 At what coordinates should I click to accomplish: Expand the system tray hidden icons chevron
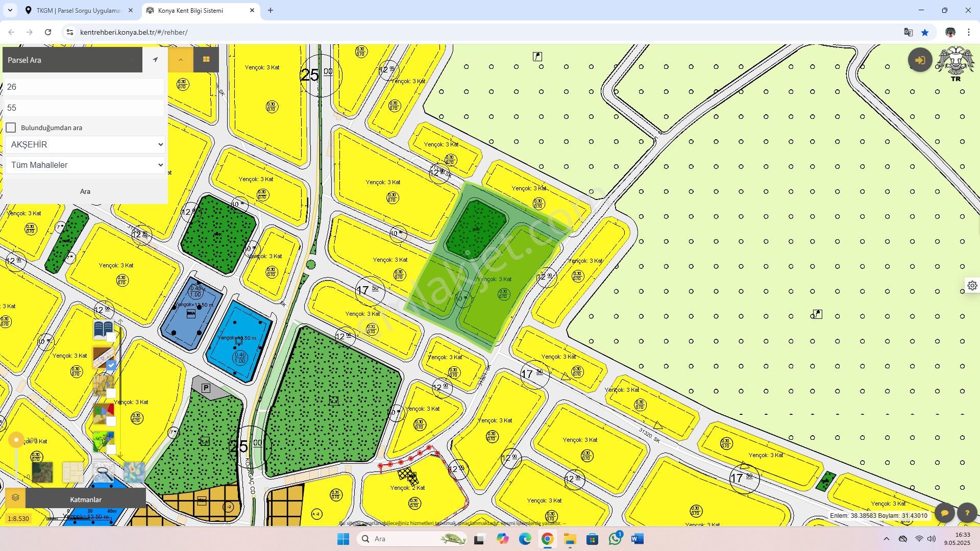[886, 539]
